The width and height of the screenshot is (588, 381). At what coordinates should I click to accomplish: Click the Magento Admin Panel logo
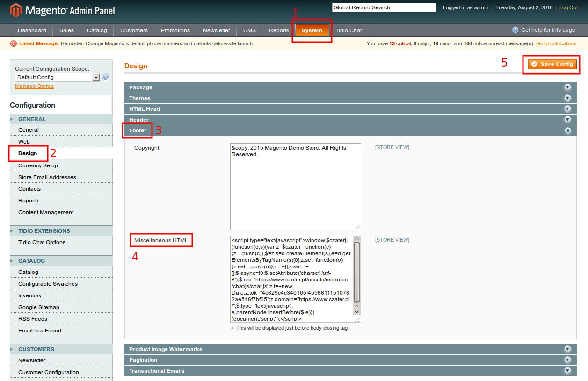coord(62,10)
